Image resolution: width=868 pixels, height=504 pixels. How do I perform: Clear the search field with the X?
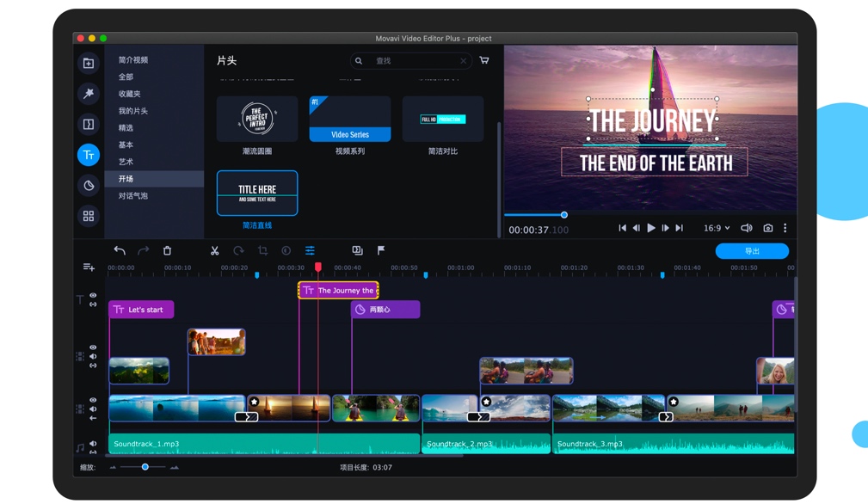tap(462, 61)
